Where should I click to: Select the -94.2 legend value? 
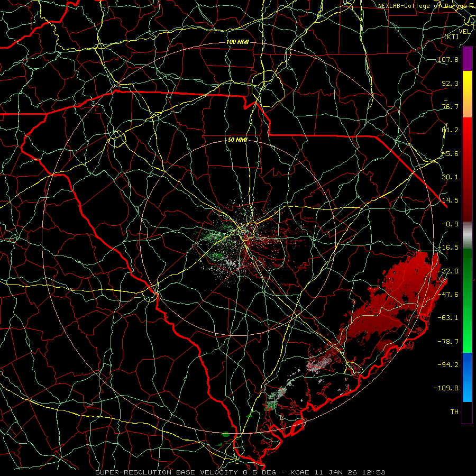coord(448,364)
